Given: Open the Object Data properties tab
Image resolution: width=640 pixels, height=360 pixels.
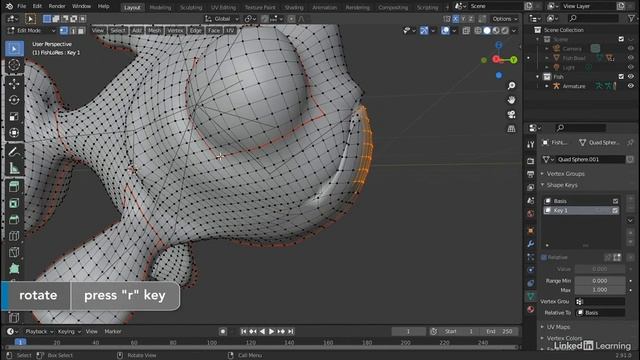Looking at the screenshot, I should 531,296.
